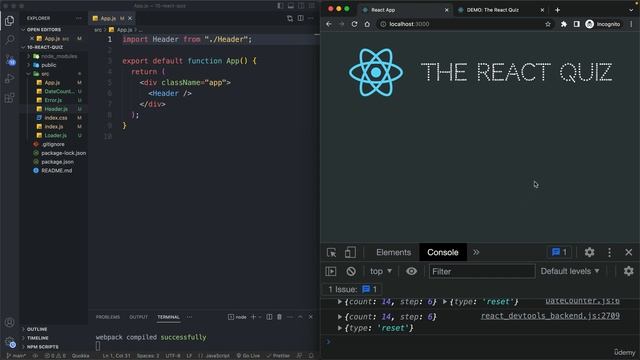Open DevTools issues counter button
The height and width of the screenshot is (360, 640).
tap(559, 252)
